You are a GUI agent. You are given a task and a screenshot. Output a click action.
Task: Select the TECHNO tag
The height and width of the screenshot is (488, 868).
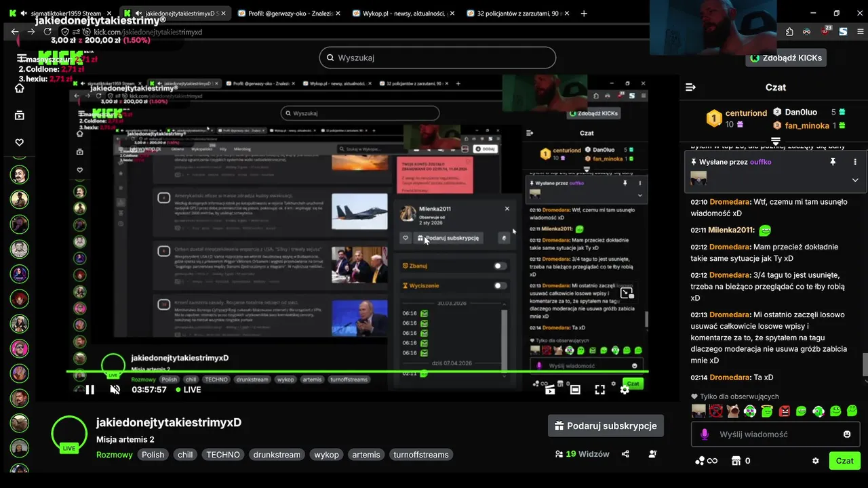pyautogui.click(x=223, y=455)
